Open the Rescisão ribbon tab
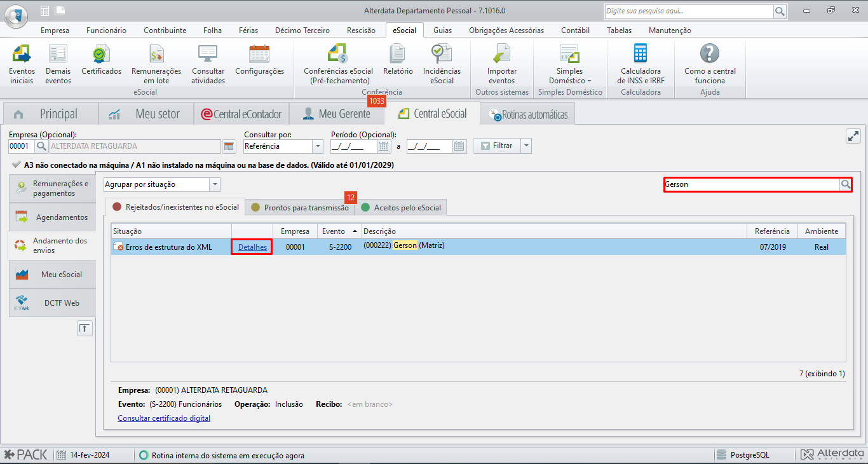 click(x=361, y=30)
